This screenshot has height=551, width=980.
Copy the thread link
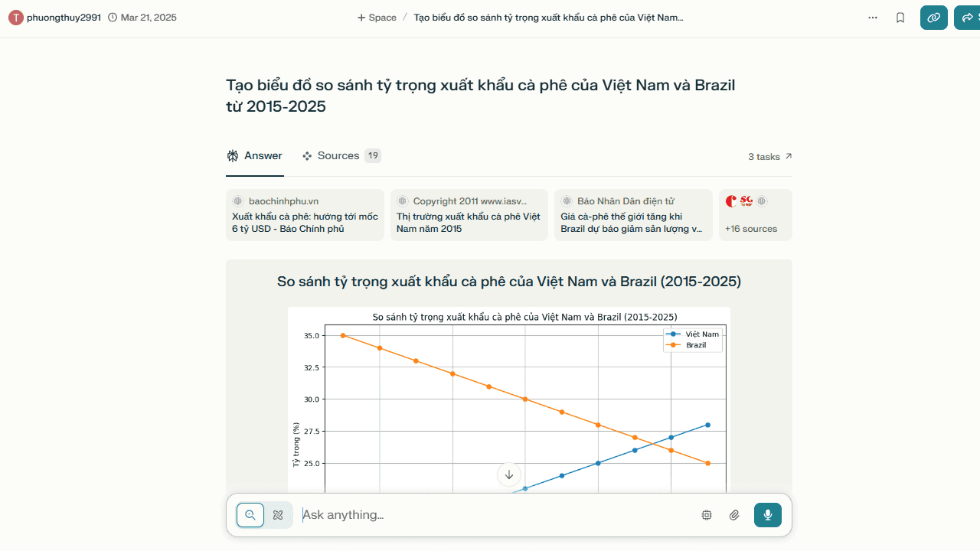point(934,18)
